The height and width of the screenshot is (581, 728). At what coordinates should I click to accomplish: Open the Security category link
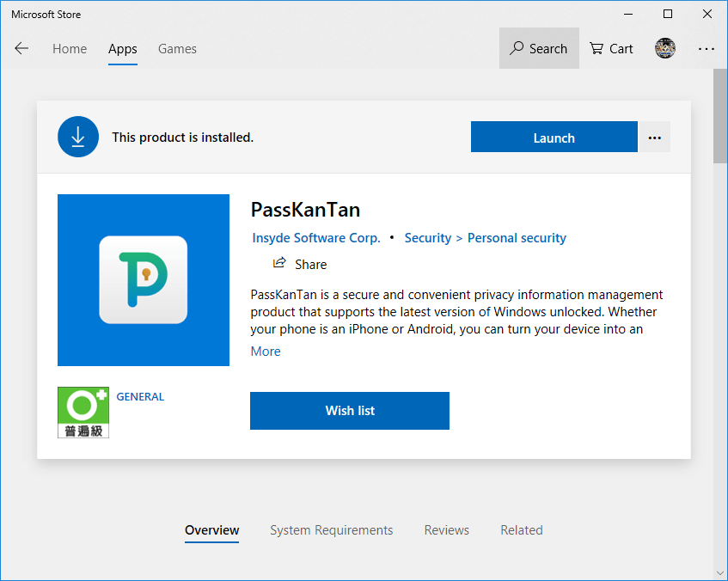coord(428,238)
